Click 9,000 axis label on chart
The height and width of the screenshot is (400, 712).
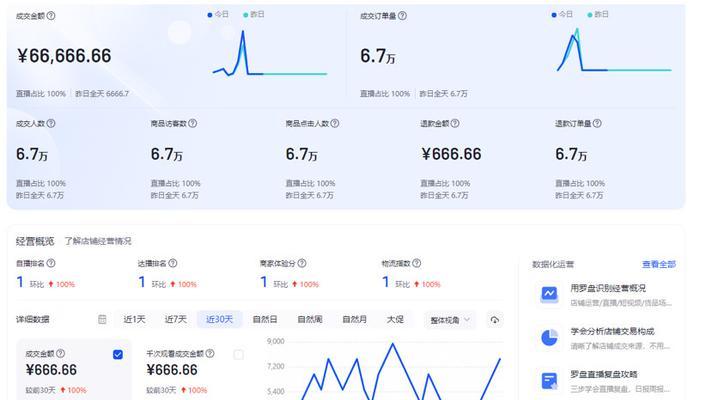[x=276, y=341]
